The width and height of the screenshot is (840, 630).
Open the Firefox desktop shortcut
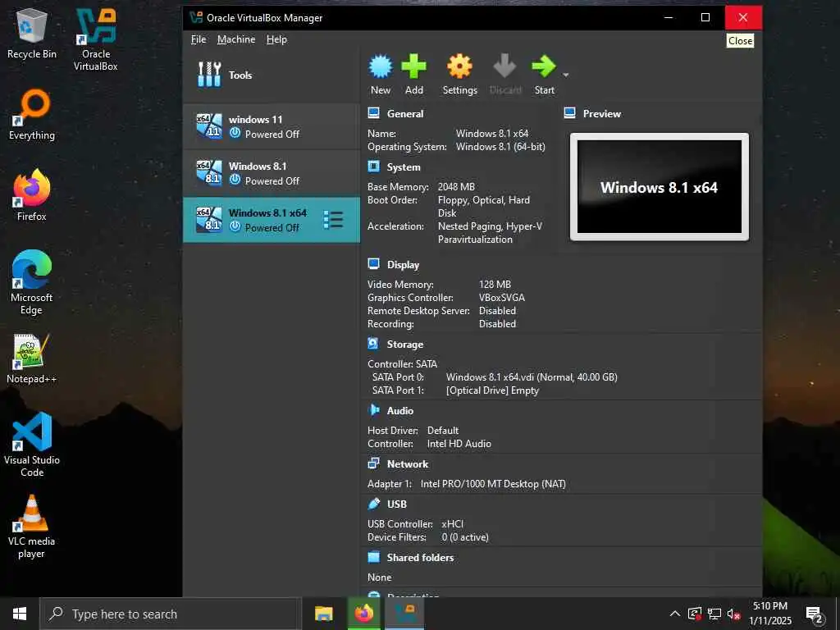coord(32,195)
